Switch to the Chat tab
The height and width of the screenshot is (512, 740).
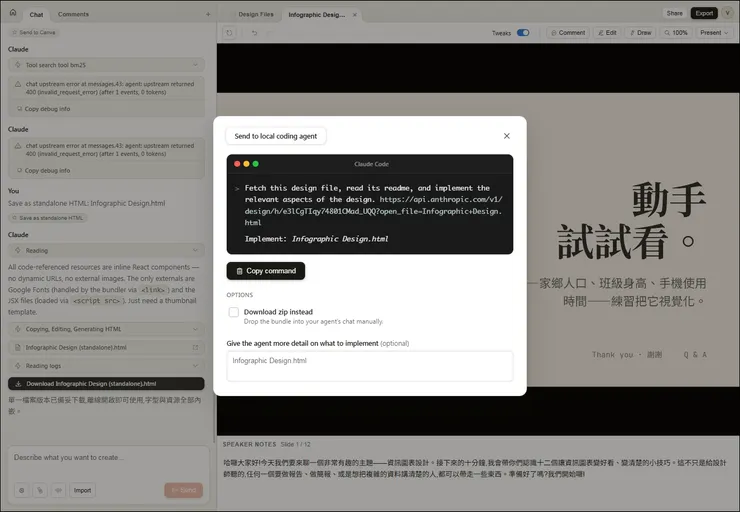[36, 14]
